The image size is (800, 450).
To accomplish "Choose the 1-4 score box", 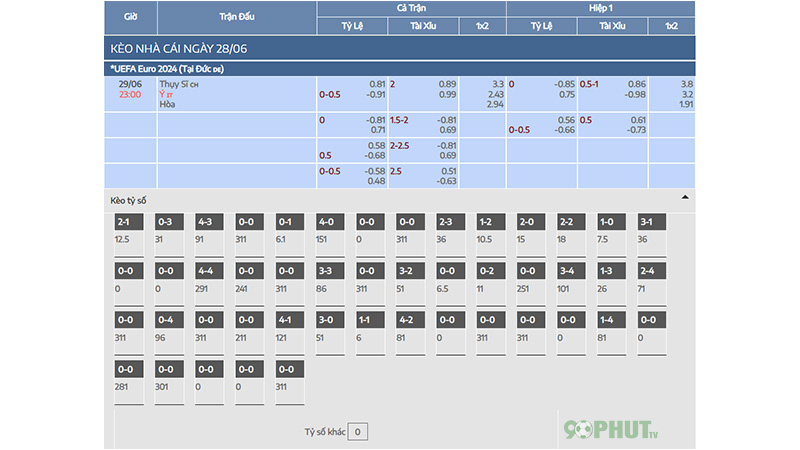I will 611,320.
